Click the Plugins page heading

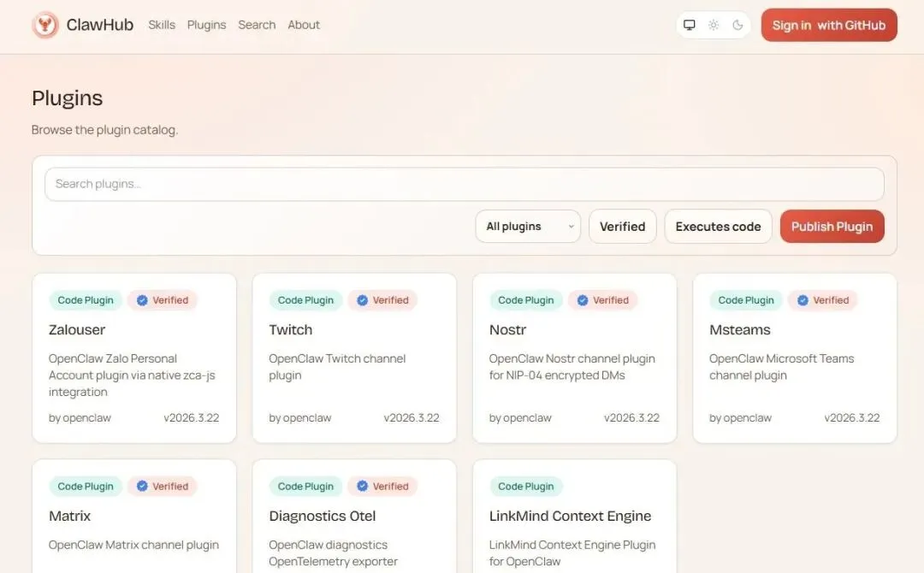click(x=68, y=97)
